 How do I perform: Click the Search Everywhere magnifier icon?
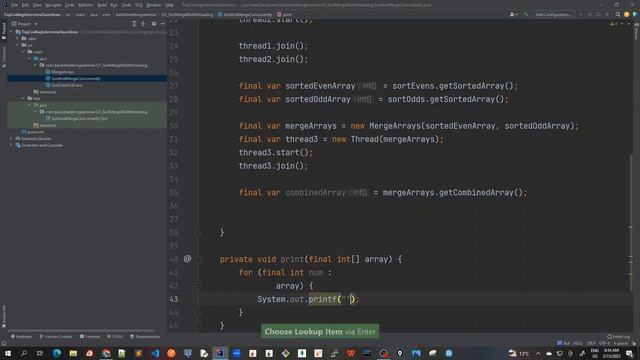[618, 14]
